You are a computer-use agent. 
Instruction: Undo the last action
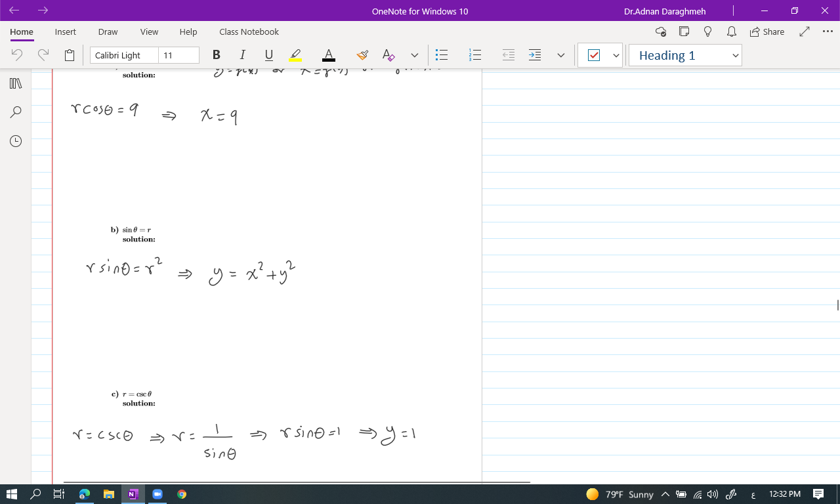[17, 55]
